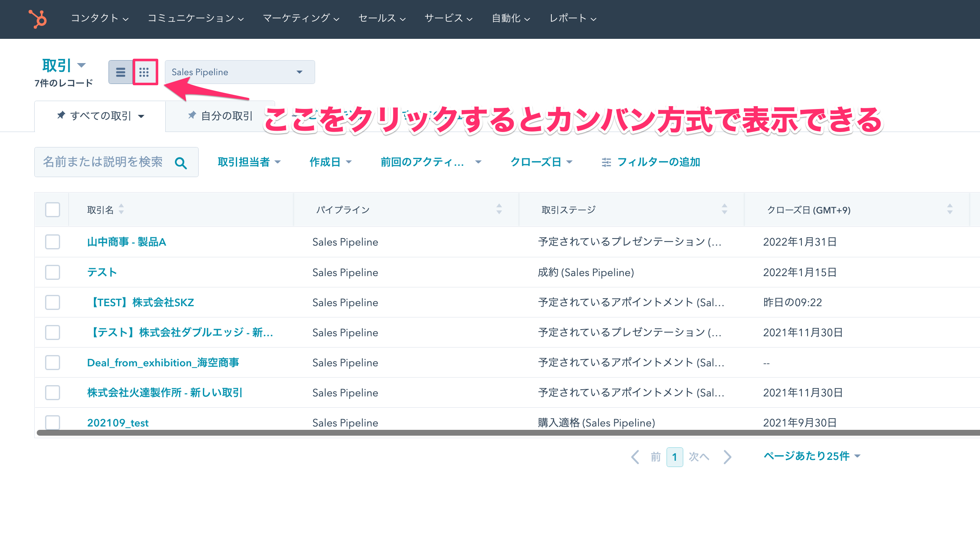980x533 pixels.
Task: Sort by 取引名 column arrows
Action: coord(121,209)
